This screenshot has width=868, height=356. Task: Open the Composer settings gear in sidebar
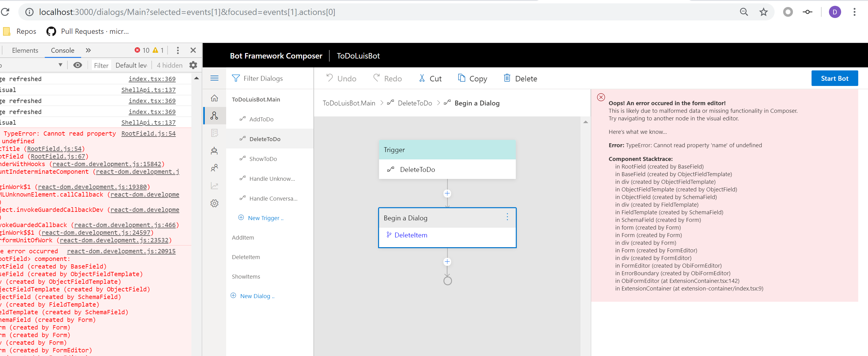pos(214,203)
